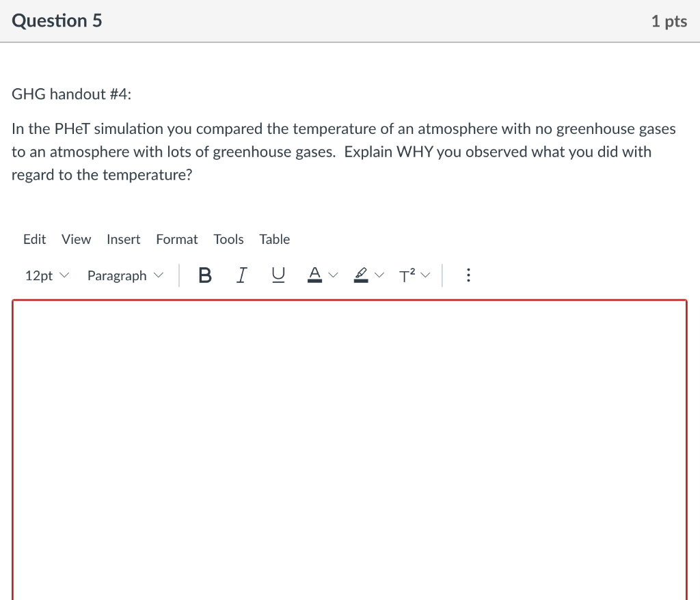Open the Format menu
The image size is (700, 600).
(x=176, y=239)
